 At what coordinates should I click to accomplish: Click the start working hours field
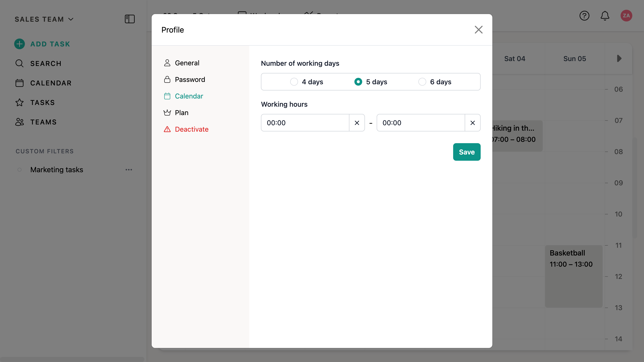(305, 123)
